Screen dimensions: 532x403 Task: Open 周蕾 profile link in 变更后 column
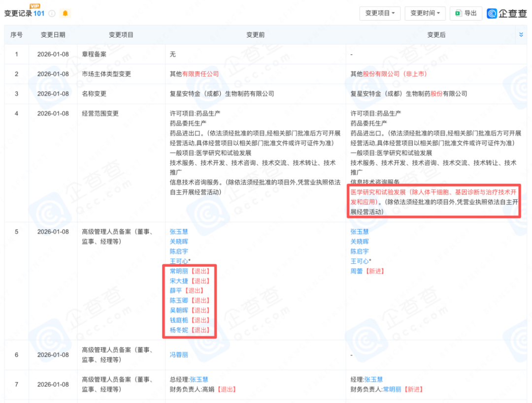[357, 271]
